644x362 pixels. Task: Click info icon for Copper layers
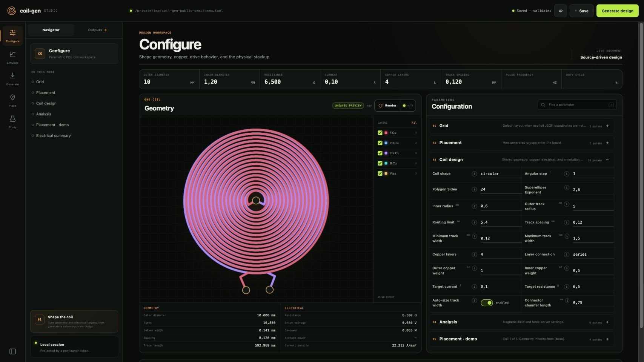[x=474, y=255]
